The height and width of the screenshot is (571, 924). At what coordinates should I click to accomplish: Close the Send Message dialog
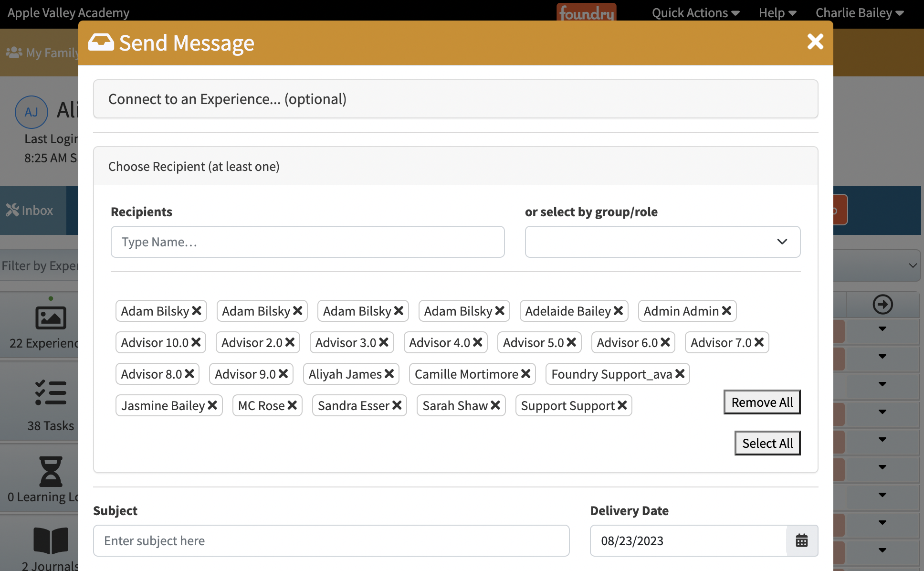point(815,42)
